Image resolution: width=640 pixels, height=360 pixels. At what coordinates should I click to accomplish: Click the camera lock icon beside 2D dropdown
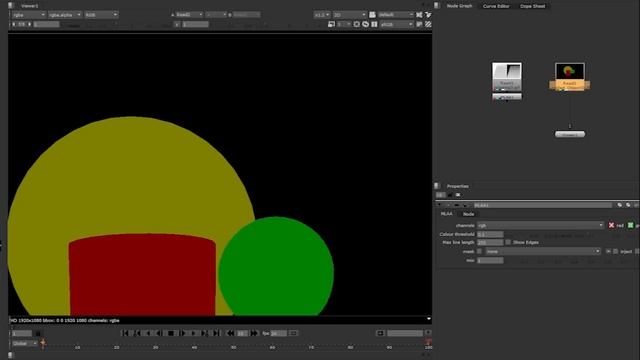(372, 15)
